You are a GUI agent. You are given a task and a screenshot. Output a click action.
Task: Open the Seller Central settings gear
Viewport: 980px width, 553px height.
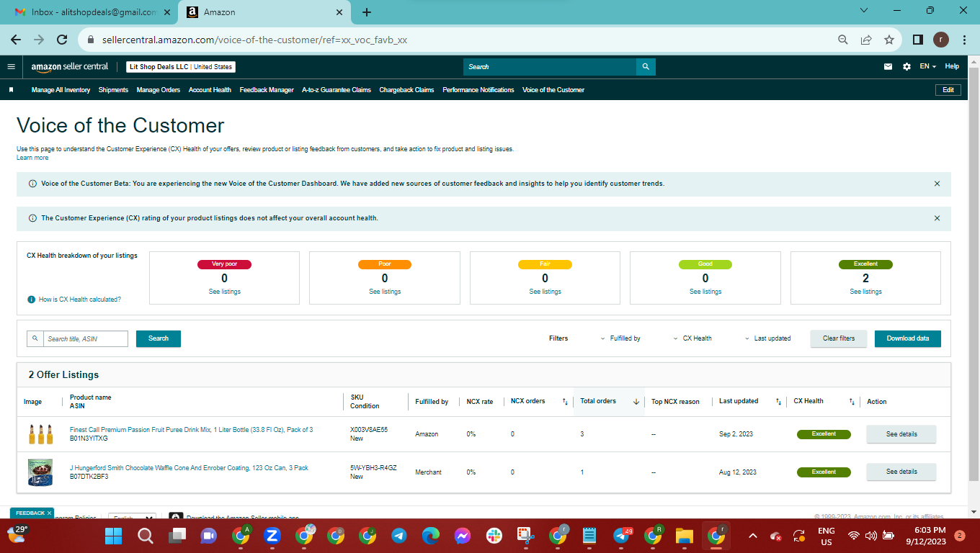[x=906, y=67]
